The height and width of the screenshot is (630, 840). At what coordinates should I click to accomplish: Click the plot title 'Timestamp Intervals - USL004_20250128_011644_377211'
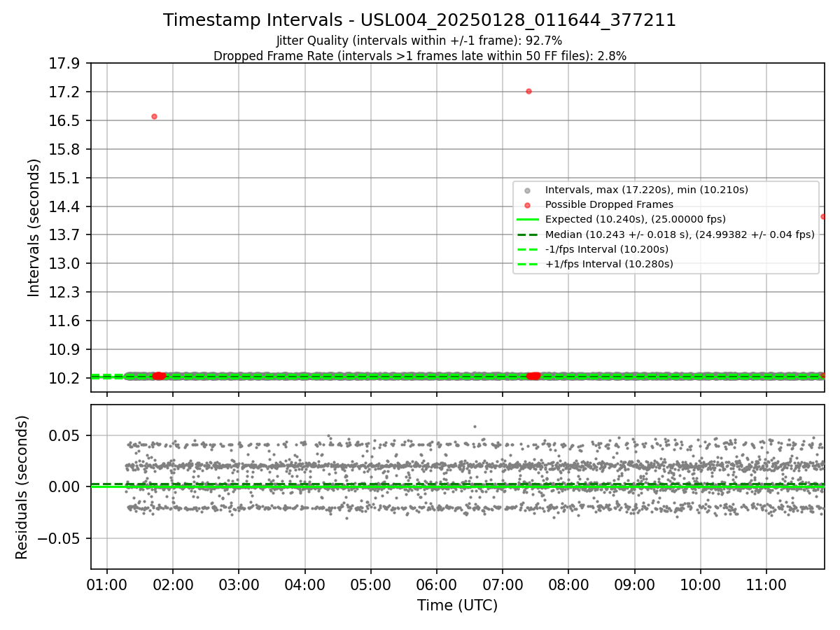[x=420, y=20]
